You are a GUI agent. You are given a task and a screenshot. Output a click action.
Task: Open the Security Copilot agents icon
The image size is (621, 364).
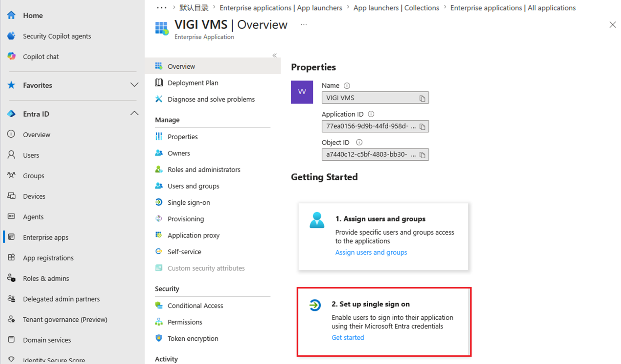pyautogui.click(x=11, y=36)
